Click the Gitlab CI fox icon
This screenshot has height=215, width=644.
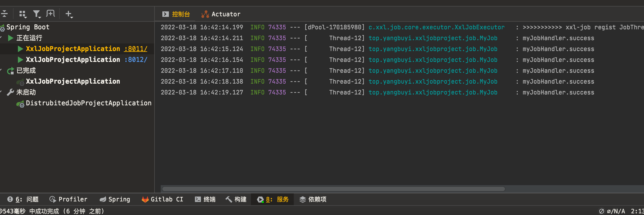tap(145, 199)
